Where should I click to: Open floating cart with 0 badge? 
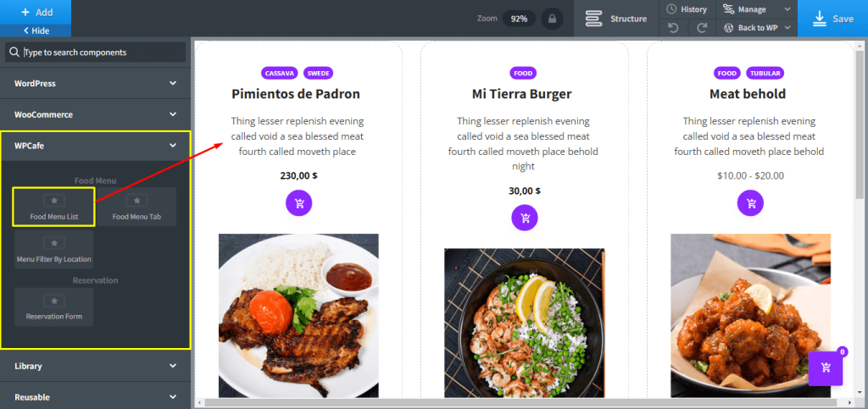[x=826, y=368]
